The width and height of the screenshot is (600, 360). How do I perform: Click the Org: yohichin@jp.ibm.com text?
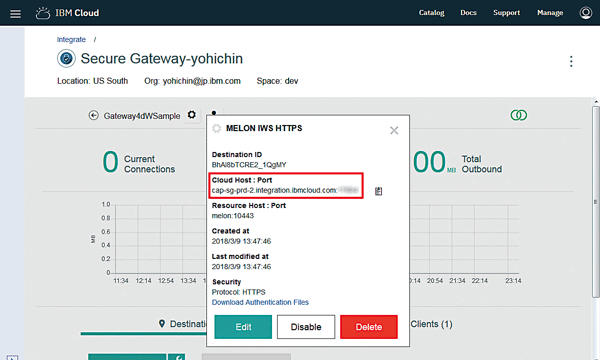pos(192,81)
